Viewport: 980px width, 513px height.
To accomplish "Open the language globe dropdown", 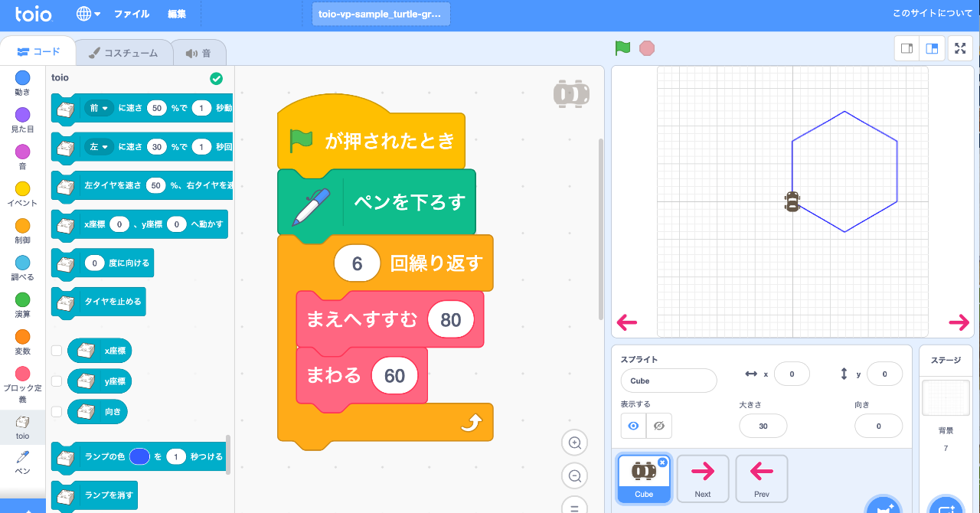I will tap(89, 14).
